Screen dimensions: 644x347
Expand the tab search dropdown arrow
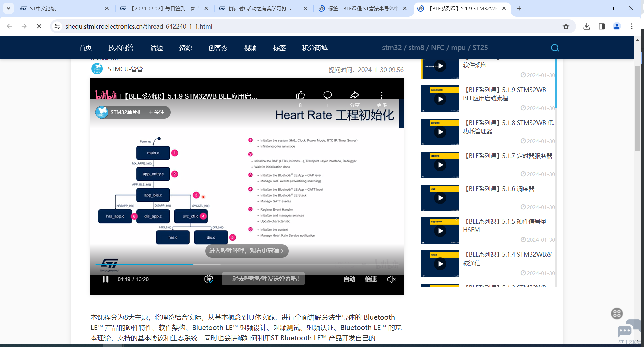[8, 8]
